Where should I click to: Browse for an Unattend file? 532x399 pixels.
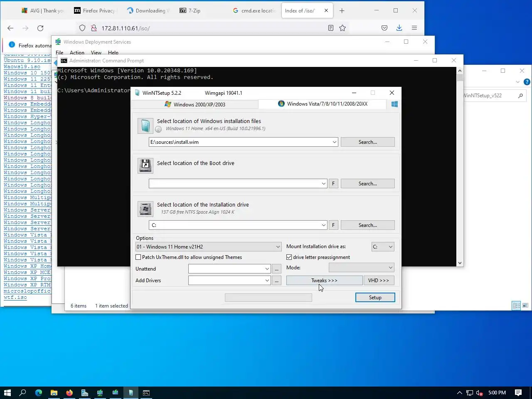point(277,269)
